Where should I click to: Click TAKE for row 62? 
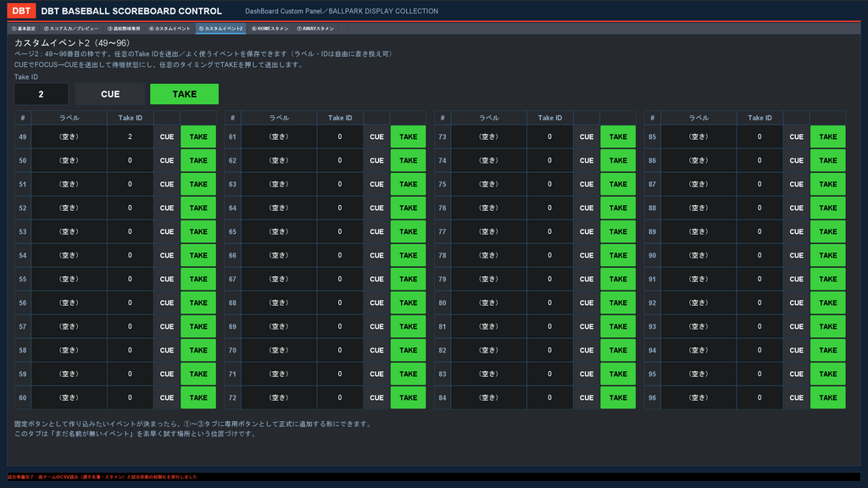[x=408, y=160]
